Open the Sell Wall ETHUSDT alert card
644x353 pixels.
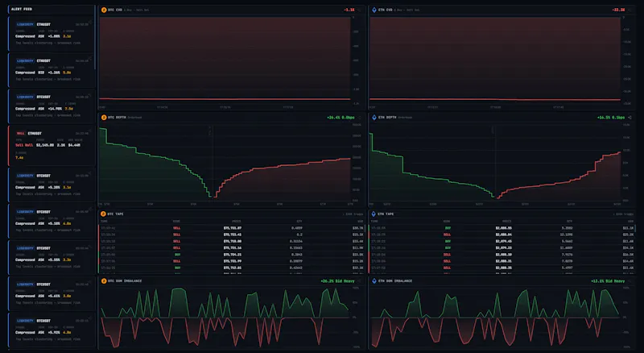point(52,146)
